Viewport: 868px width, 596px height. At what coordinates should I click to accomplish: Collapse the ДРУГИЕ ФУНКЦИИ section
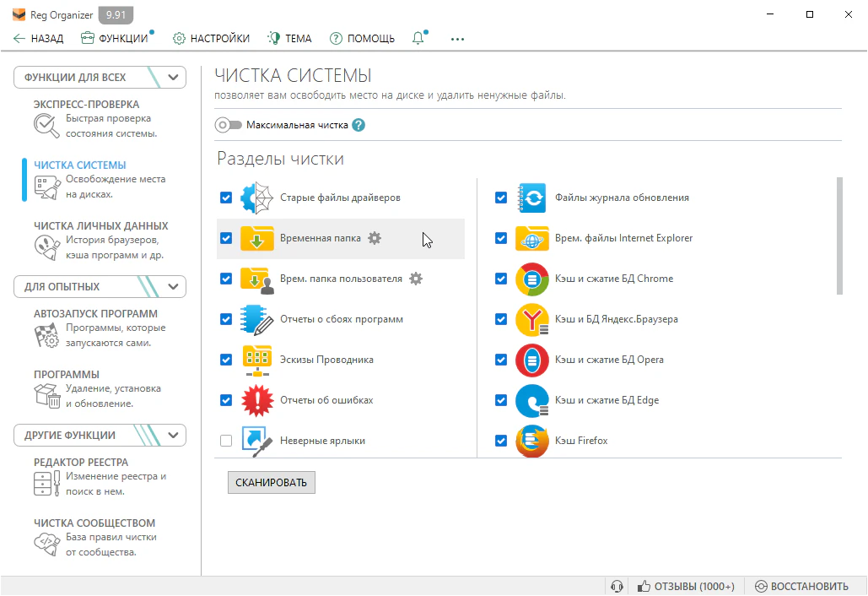tap(174, 436)
